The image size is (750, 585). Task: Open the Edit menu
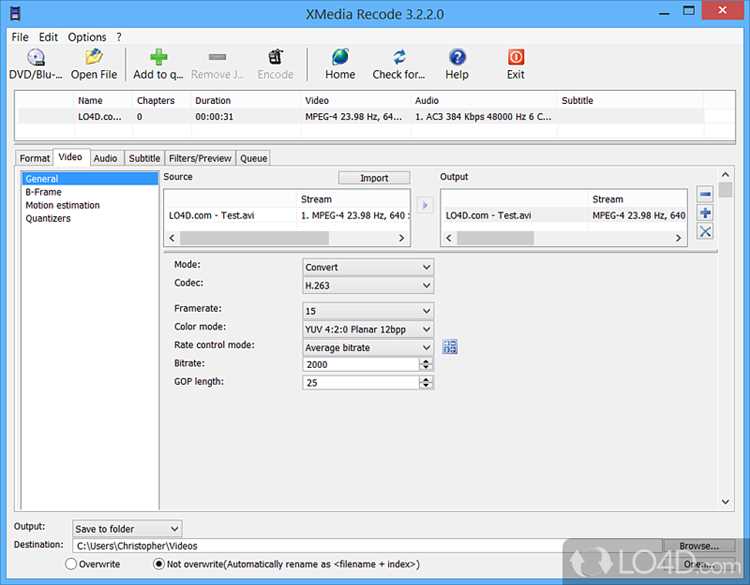pos(48,37)
